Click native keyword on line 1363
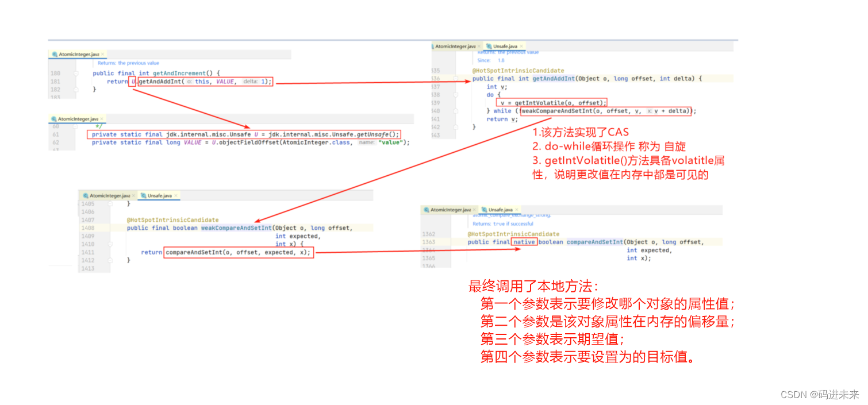Screen dimensions: 868x405 (x=524, y=242)
